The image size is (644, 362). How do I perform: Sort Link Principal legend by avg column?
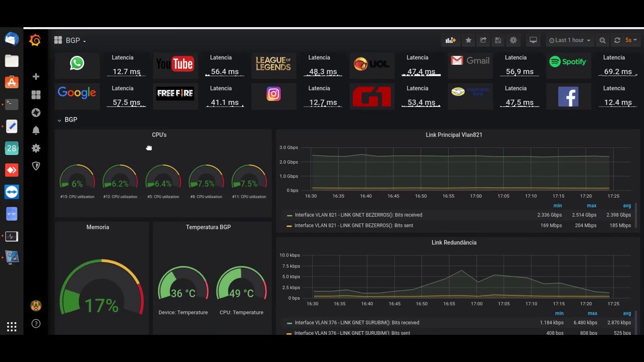point(627,206)
